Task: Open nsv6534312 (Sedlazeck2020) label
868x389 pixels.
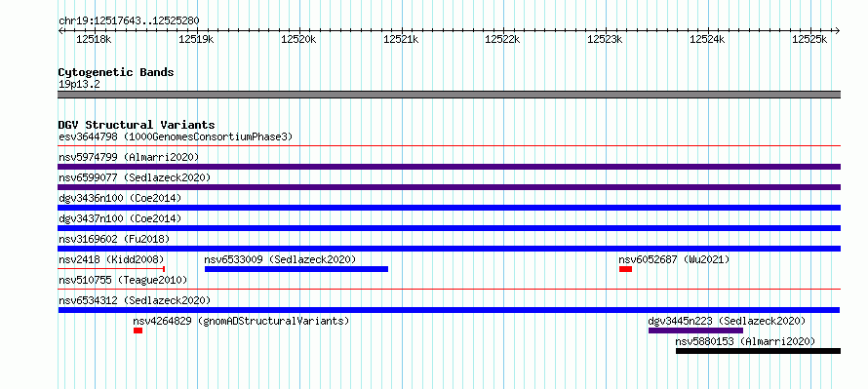Action: 135,300
